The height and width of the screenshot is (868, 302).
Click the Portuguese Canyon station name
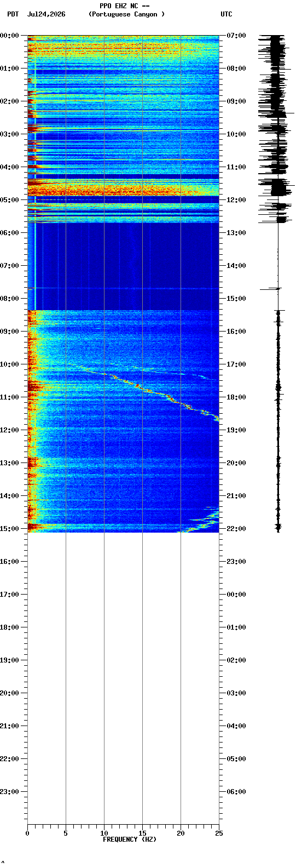(x=126, y=14)
